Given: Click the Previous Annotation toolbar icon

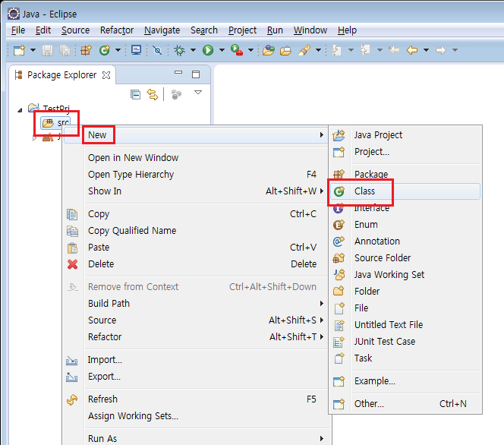Looking at the screenshot, I should 365,50.
